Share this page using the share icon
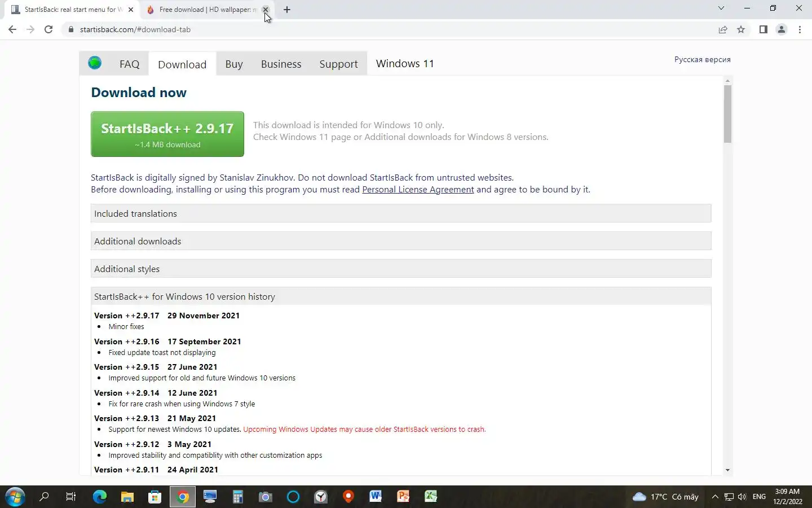Image resolution: width=812 pixels, height=508 pixels. 723,29
